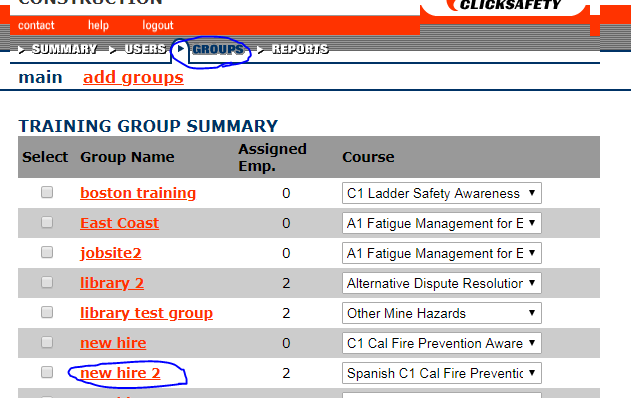Open East Coast's course dropdown

pyautogui.click(x=442, y=223)
